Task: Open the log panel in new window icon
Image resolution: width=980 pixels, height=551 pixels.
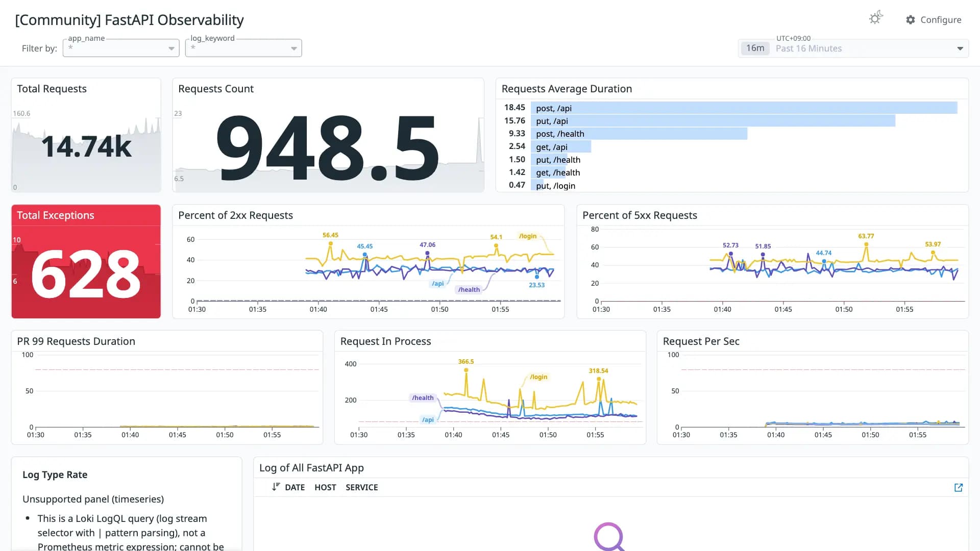Action: [959, 487]
